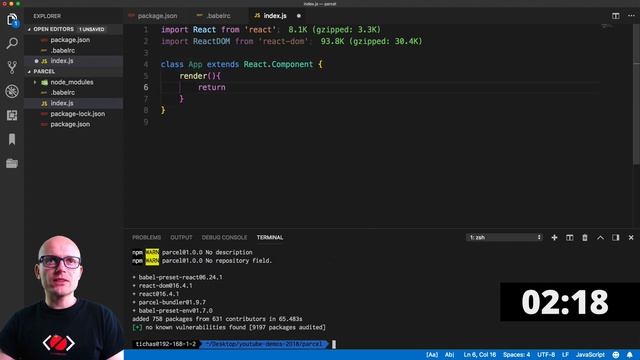
Task: Open the folder icon in activity bar
Action: coord(12,163)
